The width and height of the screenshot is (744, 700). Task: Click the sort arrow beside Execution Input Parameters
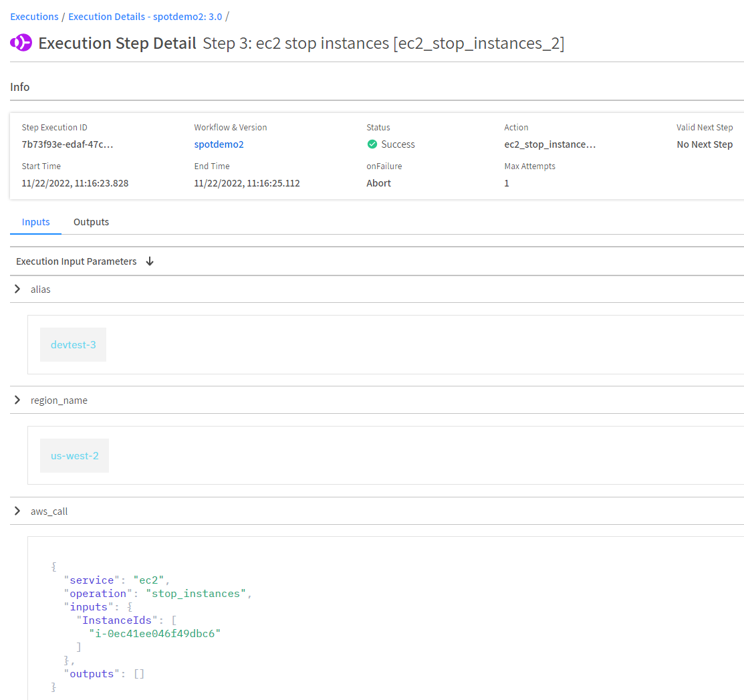[150, 261]
